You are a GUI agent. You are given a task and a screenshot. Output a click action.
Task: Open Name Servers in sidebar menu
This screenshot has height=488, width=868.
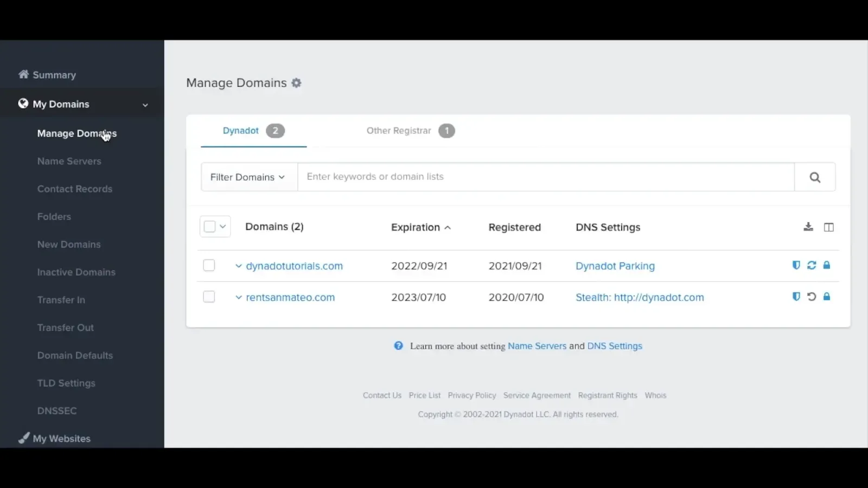(69, 161)
